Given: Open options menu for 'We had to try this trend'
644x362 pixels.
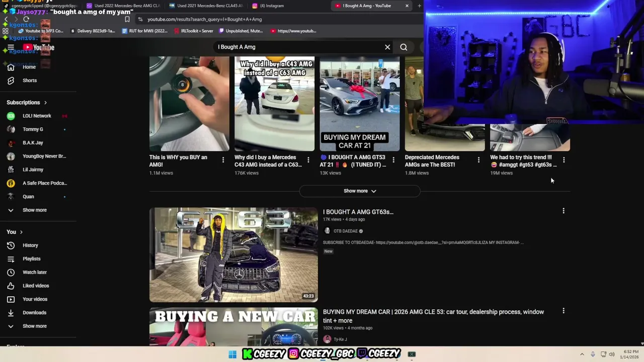Looking at the screenshot, I should (x=563, y=160).
